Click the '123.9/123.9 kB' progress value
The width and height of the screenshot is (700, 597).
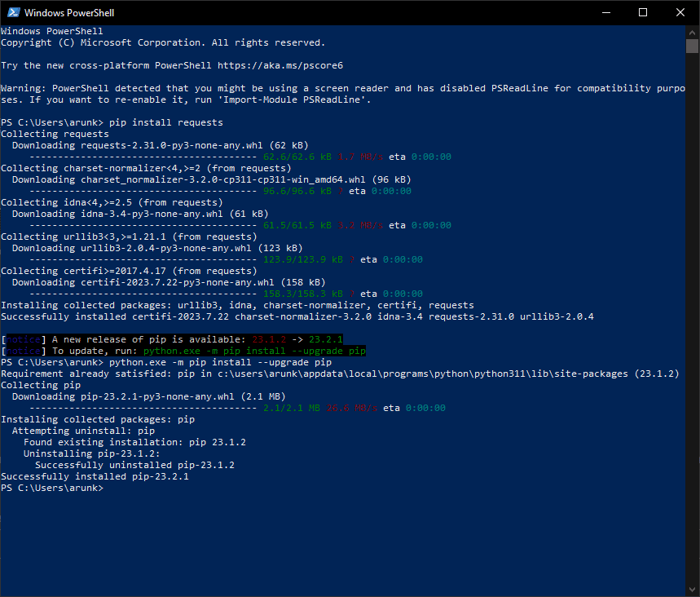pyautogui.click(x=303, y=259)
